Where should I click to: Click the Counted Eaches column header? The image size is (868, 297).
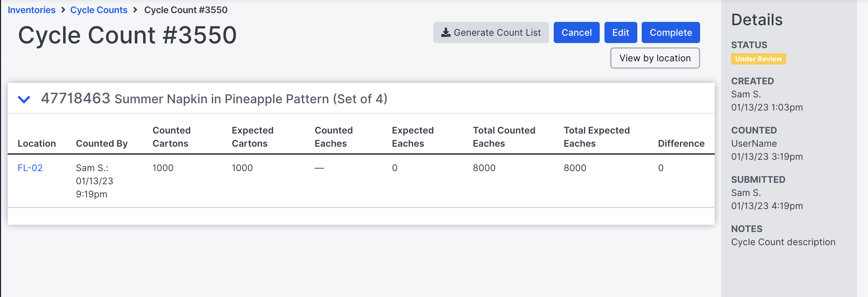[x=334, y=137]
